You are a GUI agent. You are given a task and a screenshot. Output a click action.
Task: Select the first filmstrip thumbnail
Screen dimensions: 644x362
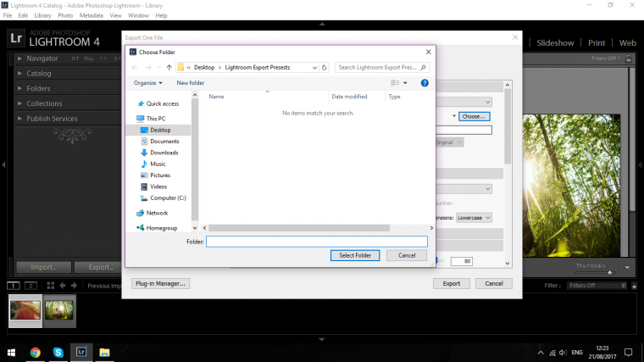[x=25, y=310]
